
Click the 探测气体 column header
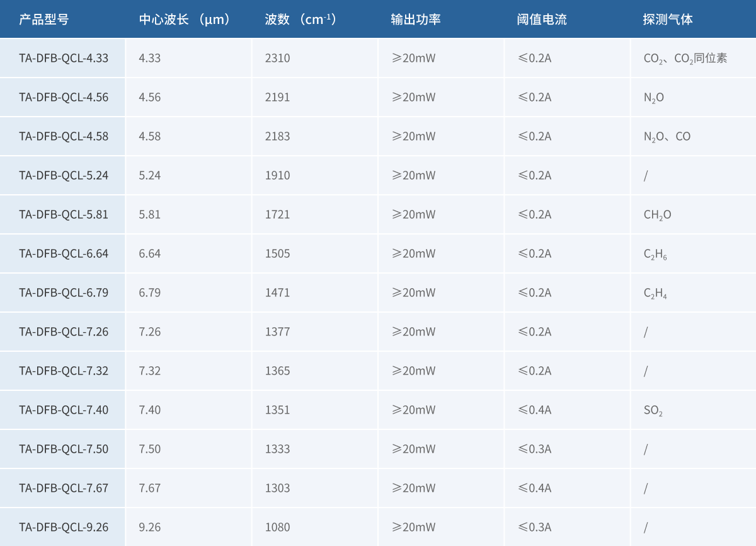click(x=667, y=20)
